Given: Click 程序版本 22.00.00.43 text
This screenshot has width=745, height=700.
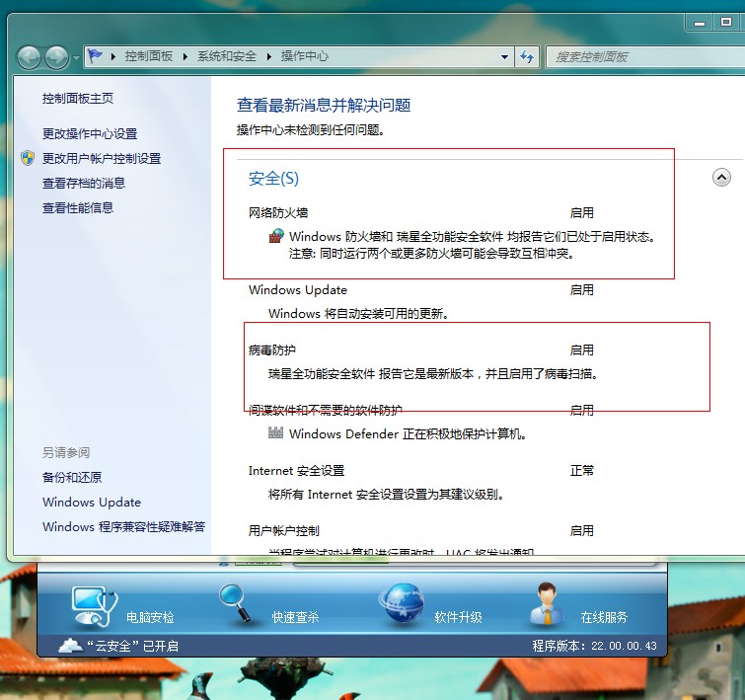Looking at the screenshot, I should pyautogui.click(x=594, y=646).
